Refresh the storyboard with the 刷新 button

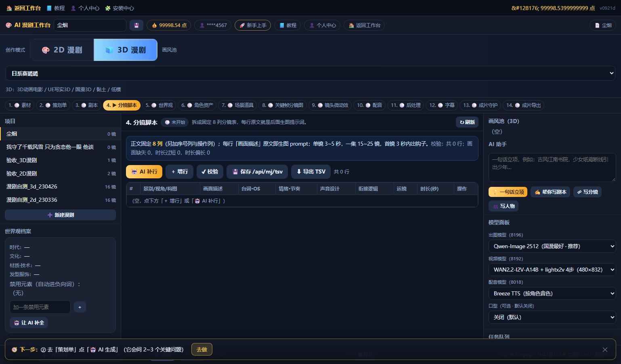[x=467, y=122]
